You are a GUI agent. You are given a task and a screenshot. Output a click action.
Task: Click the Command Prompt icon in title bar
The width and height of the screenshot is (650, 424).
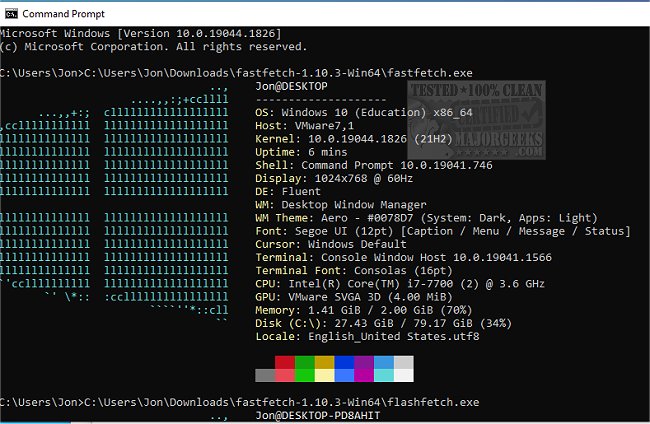click(x=10, y=14)
